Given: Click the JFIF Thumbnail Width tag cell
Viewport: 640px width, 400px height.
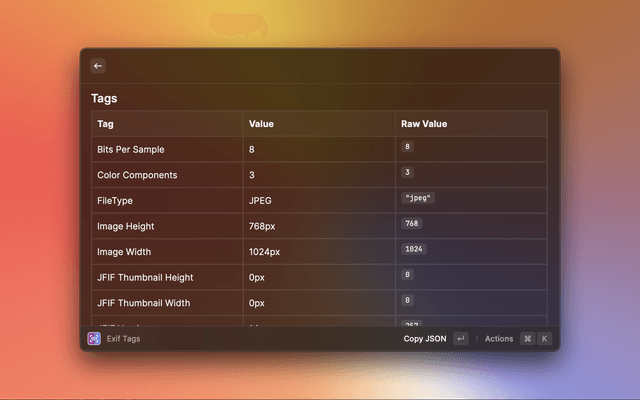Looking at the screenshot, I should point(143,303).
